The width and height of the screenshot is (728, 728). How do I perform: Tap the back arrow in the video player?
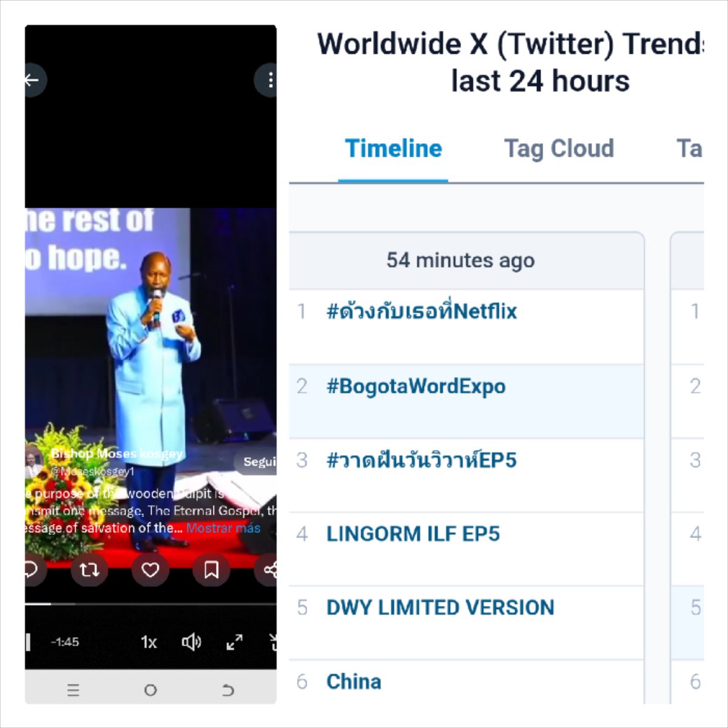[x=33, y=79]
